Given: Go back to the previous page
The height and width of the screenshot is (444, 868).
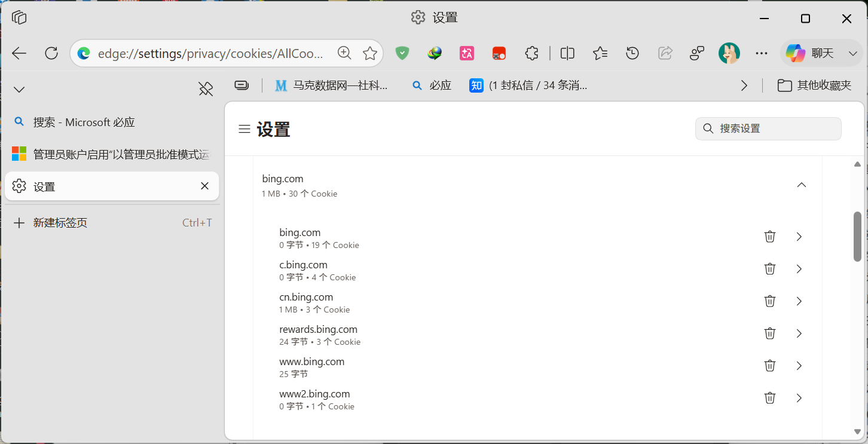Looking at the screenshot, I should [19, 53].
